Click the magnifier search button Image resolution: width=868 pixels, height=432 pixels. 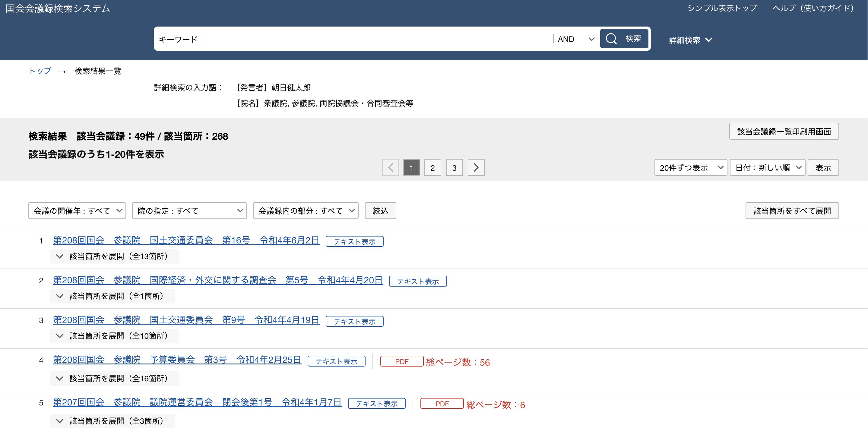coord(624,39)
